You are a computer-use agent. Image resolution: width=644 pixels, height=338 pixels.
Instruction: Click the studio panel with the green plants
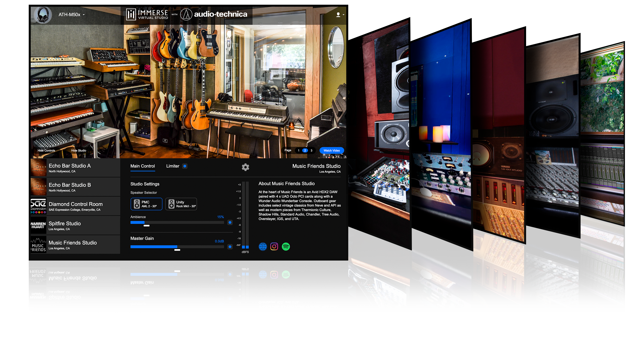point(603,134)
